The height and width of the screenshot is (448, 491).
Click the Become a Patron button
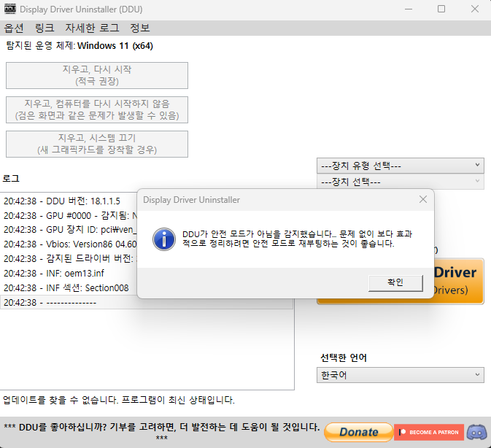point(429,433)
